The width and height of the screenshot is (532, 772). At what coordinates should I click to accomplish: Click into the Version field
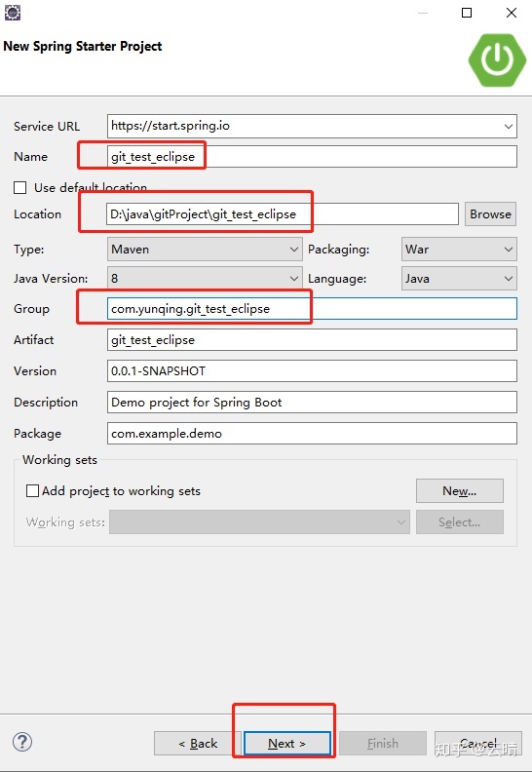tap(312, 370)
